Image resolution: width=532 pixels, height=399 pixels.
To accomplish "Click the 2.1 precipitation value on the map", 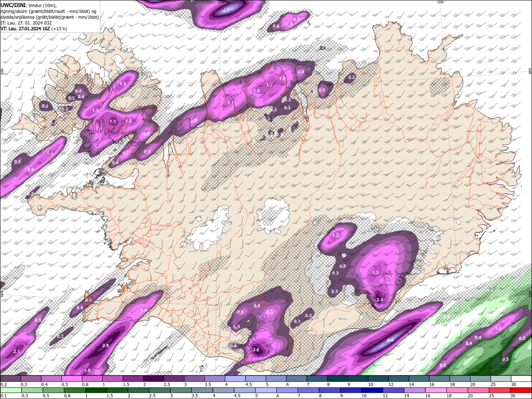I will [17, 352].
